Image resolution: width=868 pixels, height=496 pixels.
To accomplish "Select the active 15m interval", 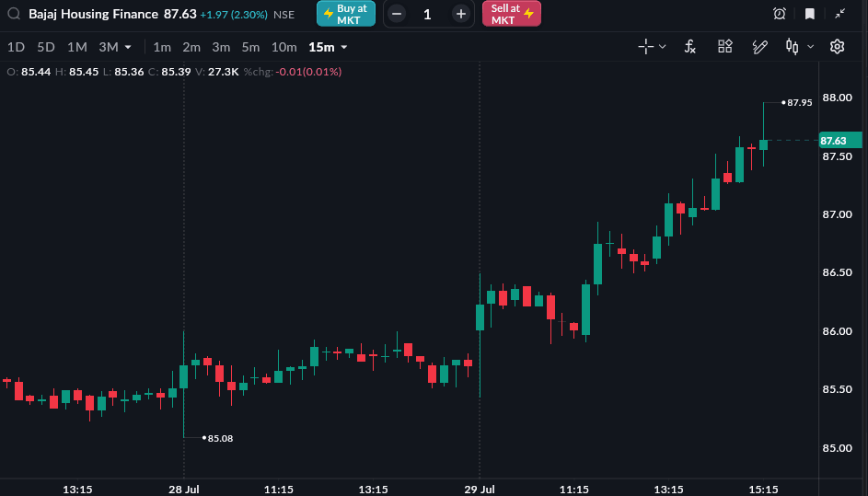I will coord(321,47).
